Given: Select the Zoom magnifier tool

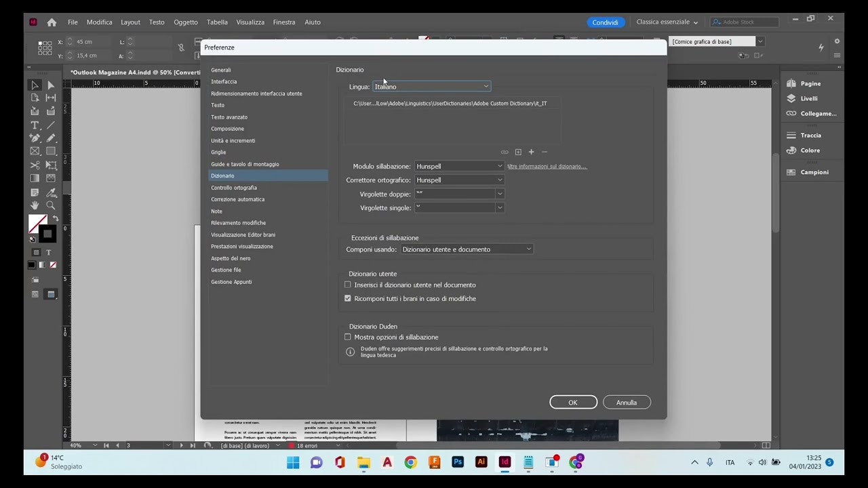Looking at the screenshot, I should click(x=51, y=205).
